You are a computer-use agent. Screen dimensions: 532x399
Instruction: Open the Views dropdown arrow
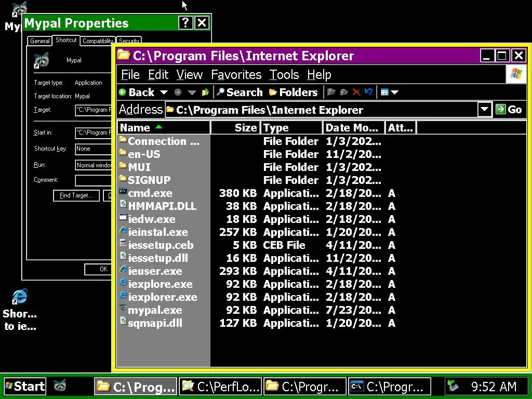(395, 92)
